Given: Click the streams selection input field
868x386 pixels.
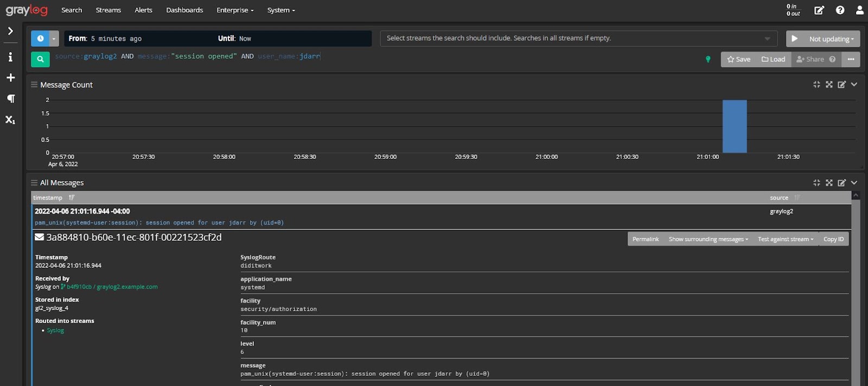Looking at the screenshot, I should pos(575,38).
